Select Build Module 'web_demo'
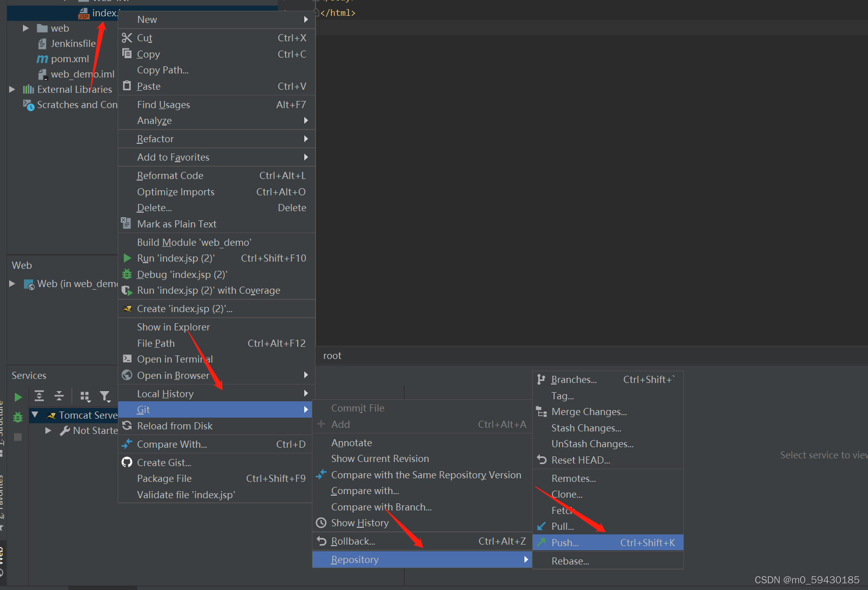The height and width of the screenshot is (590, 868). click(217, 242)
